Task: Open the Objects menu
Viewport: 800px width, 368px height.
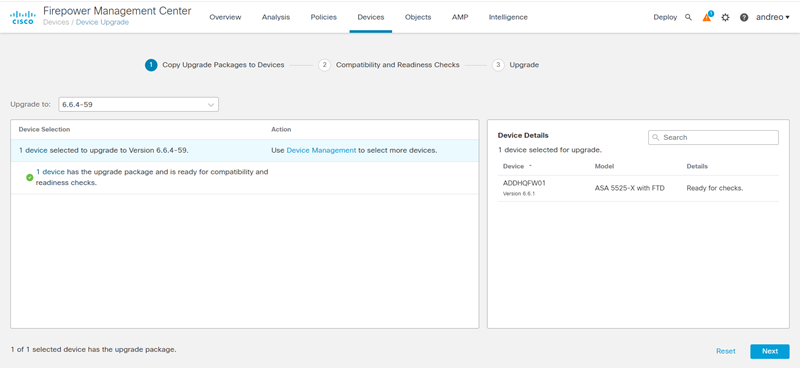Action: tap(418, 17)
